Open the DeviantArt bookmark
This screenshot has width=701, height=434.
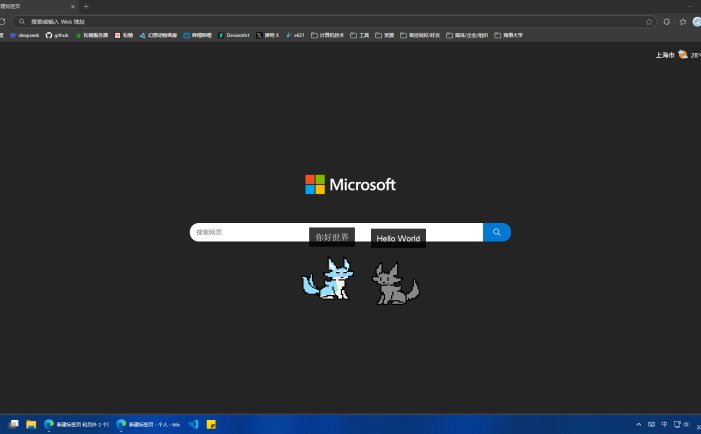click(x=234, y=35)
